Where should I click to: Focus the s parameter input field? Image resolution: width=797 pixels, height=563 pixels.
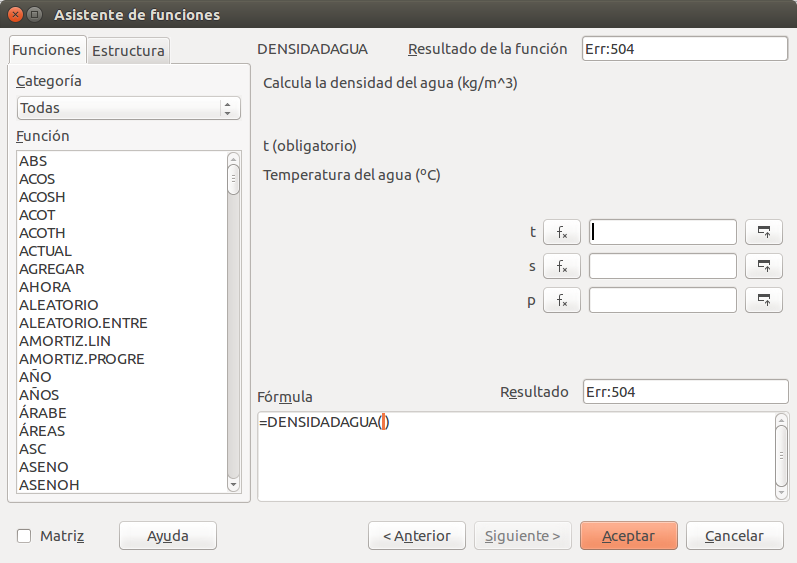click(663, 266)
